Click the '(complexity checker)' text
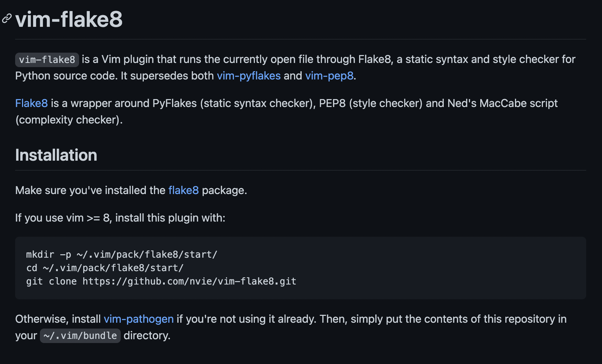Screen dimensions: 602x364 click(x=69, y=120)
